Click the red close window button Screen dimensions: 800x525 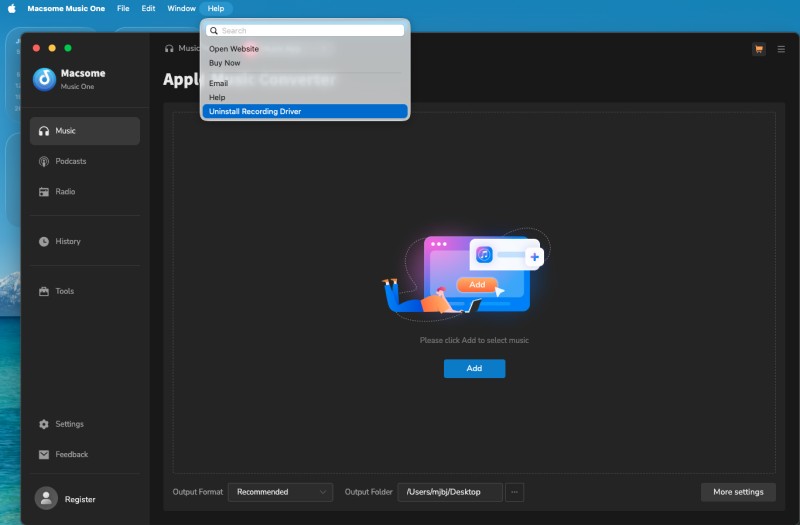pyautogui.click(x=36, y=48)
